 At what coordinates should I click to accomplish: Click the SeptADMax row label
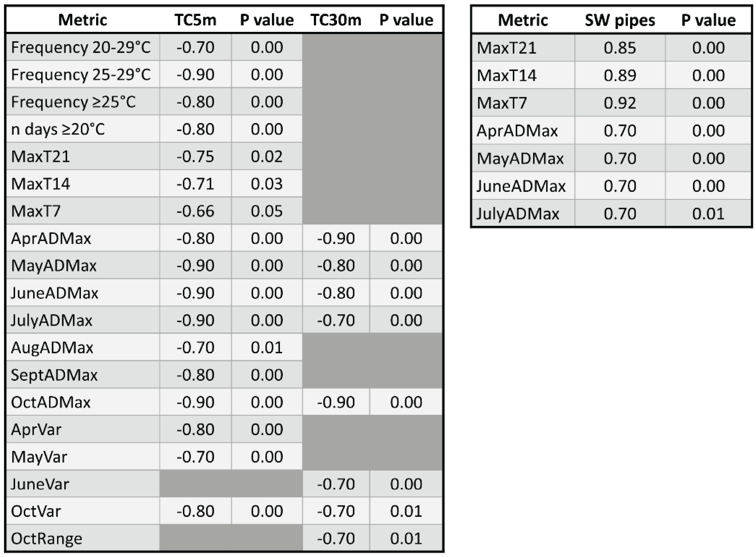(x=54, y=375)
